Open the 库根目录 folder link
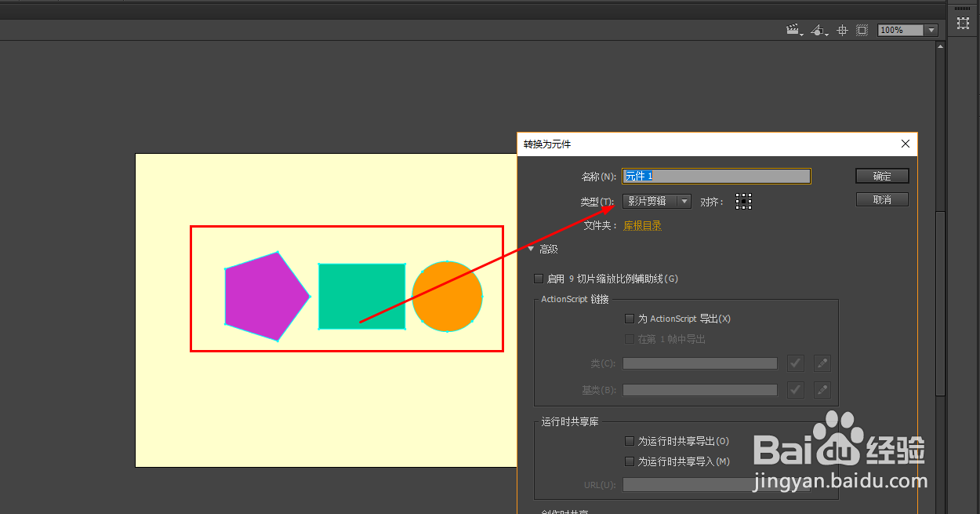Screen dimensions: 980x514 click(x=642, y=226)
